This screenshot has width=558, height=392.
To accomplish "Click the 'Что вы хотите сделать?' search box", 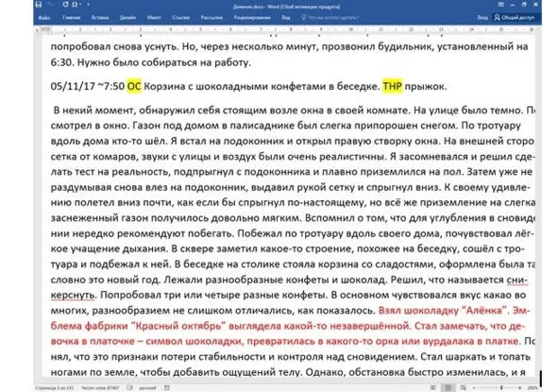I will pyautogui.click(x=333, y=17).
